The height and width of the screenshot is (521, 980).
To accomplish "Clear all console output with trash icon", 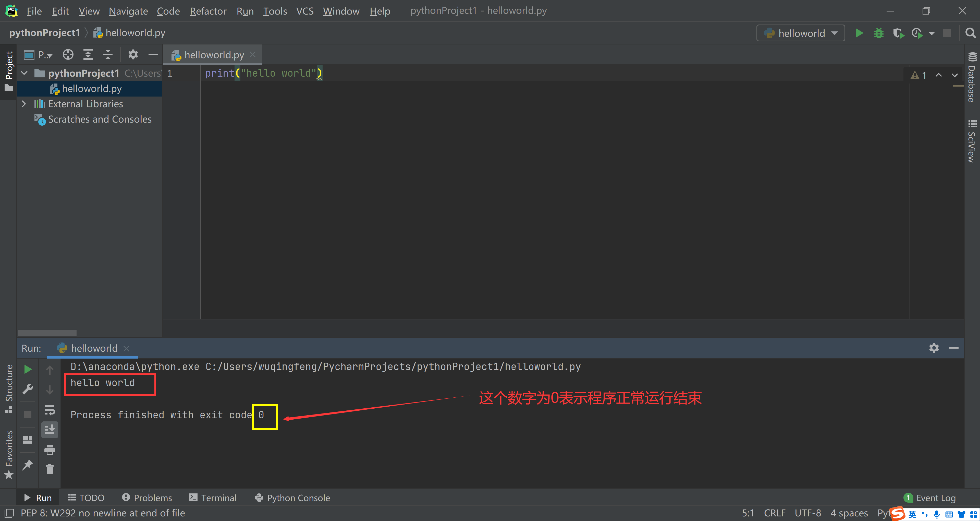I will point(50,469).
